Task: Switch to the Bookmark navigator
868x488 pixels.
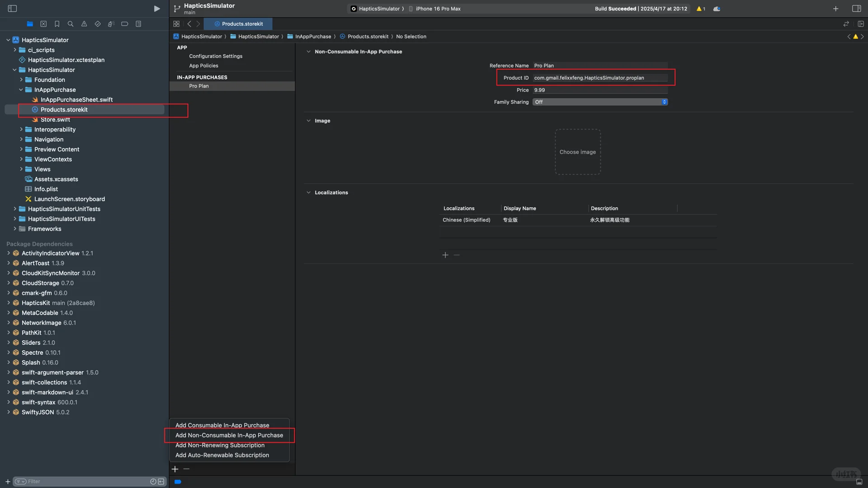Action: point(57,24)
